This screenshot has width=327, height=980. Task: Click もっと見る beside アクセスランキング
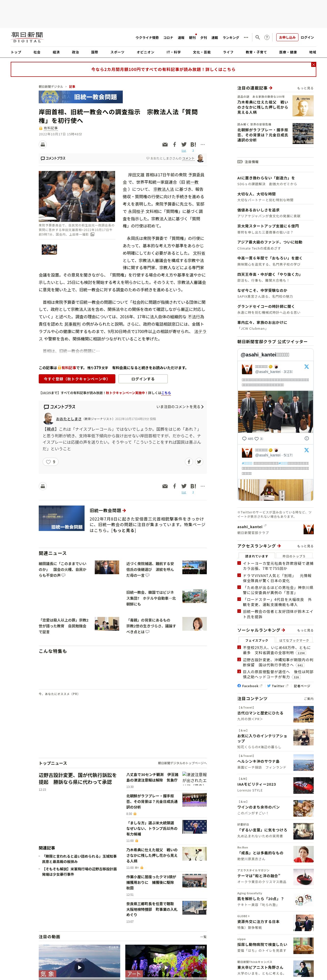point(305,546)
